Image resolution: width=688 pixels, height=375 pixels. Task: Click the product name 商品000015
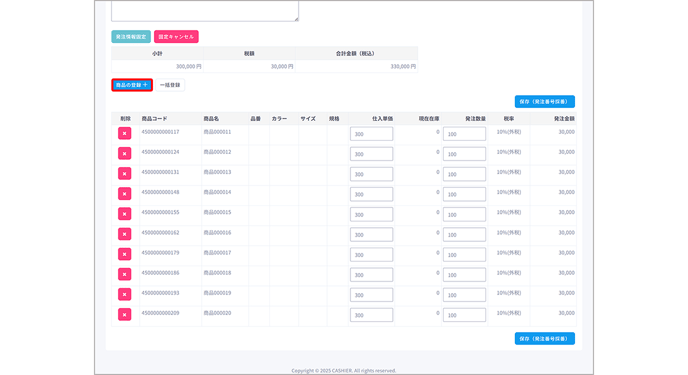pyautogui.click(x=217, y=212)
